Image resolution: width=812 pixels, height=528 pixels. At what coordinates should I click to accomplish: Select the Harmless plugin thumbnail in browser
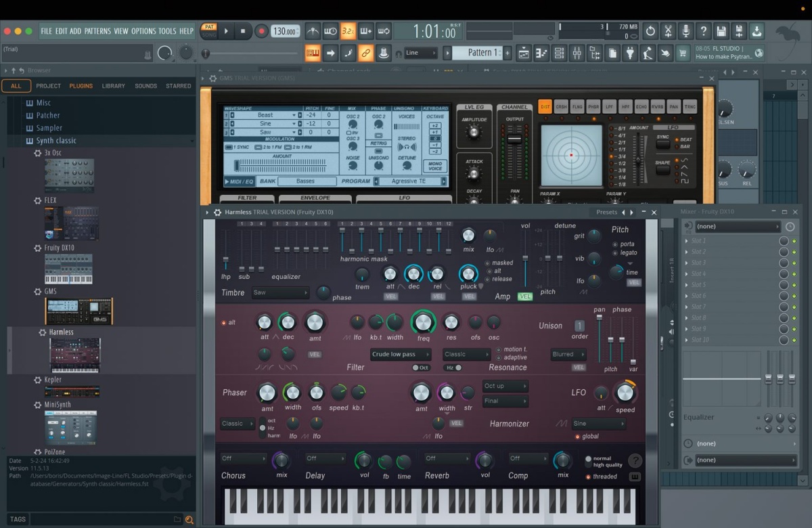pos(75,355)
